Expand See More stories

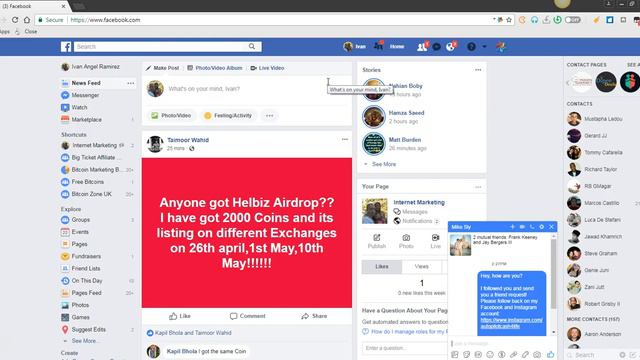(384, 164)
